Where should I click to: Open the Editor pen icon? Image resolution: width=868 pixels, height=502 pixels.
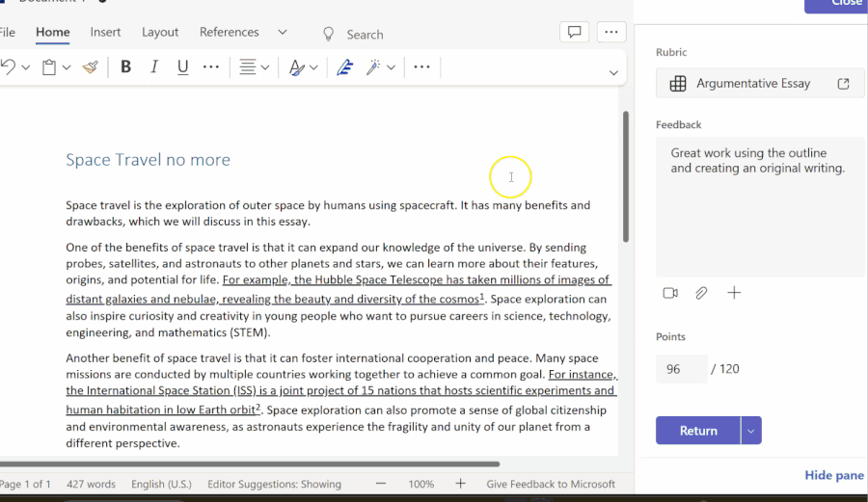click(x=345, y=67)
